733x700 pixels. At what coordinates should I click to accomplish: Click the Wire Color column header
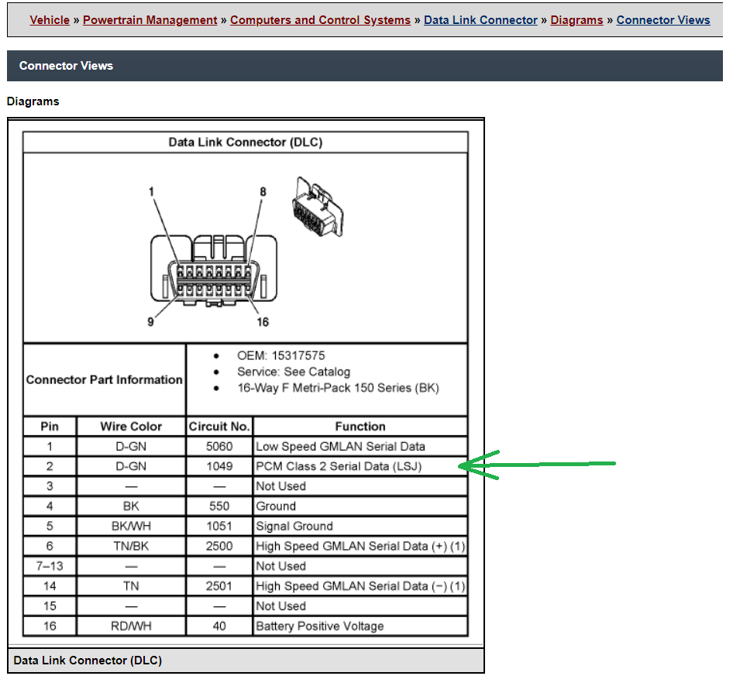tap(131, 426)
